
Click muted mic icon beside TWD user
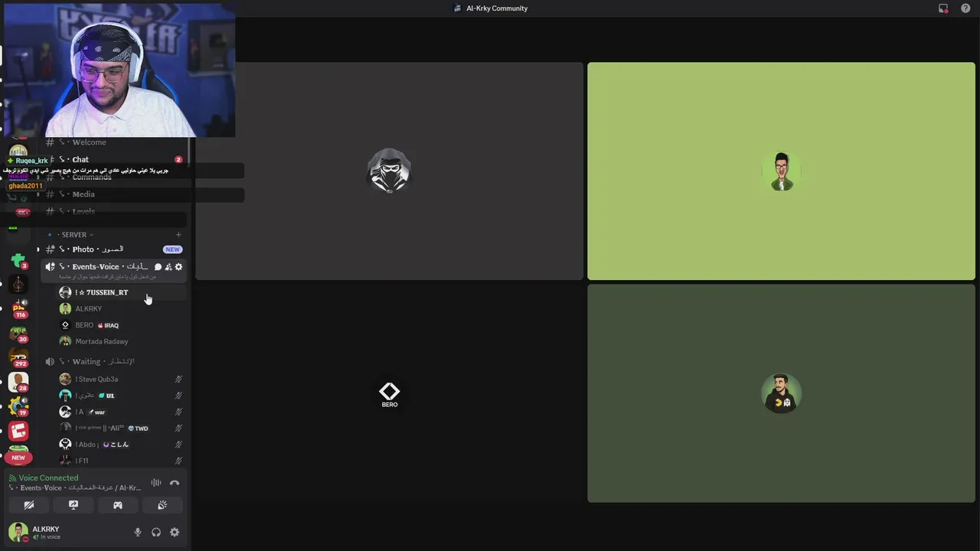pos(178,429)
